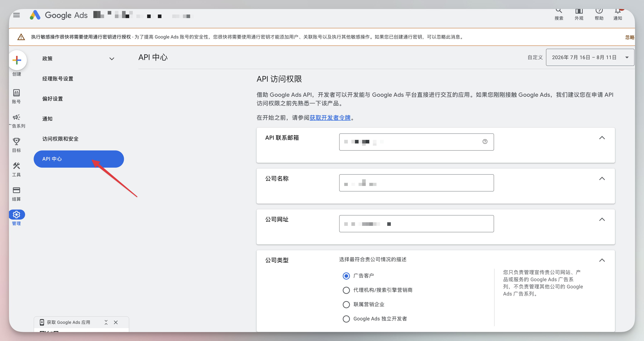This screenshot has height=341, width=644.
Task: Collapse the 公司名称 section
Action: click(x=602, y=178)
